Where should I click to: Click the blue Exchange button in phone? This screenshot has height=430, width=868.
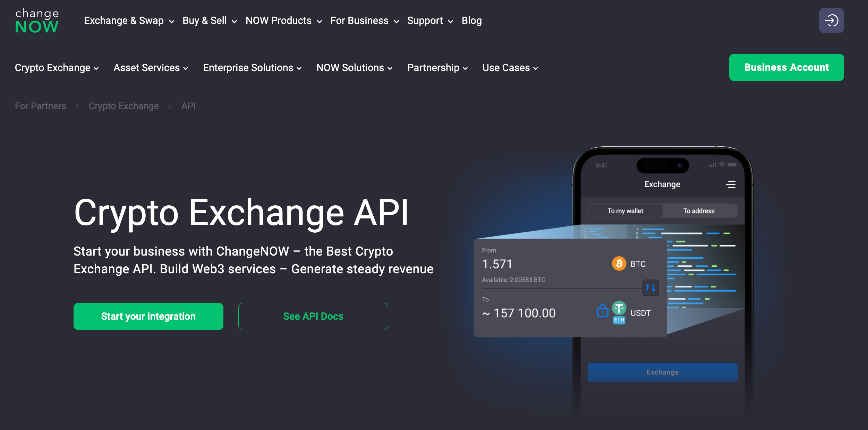click(662, 372)
